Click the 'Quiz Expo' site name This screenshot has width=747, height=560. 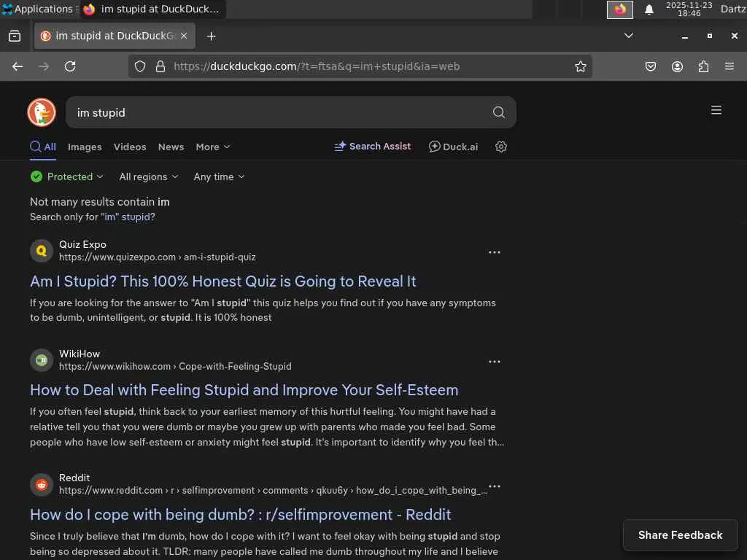[82, 244]
